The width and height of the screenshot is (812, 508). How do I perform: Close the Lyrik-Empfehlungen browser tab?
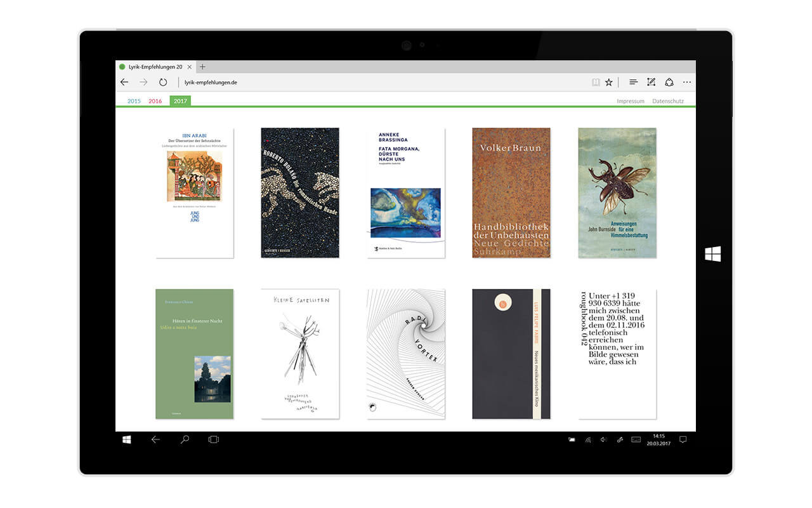coord(190,67)
